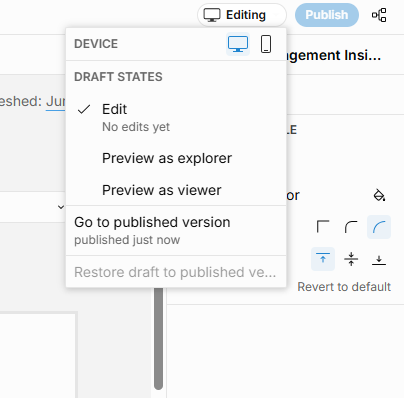Choose the large rounded corner icon
This screenshot has width=404, height=398.
tap(379, 227)
